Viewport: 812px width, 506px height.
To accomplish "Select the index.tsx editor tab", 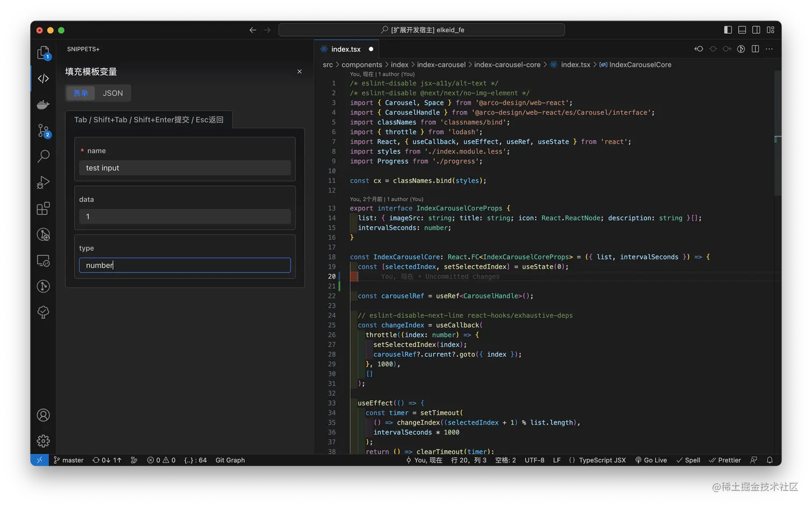I will [346, 49].
